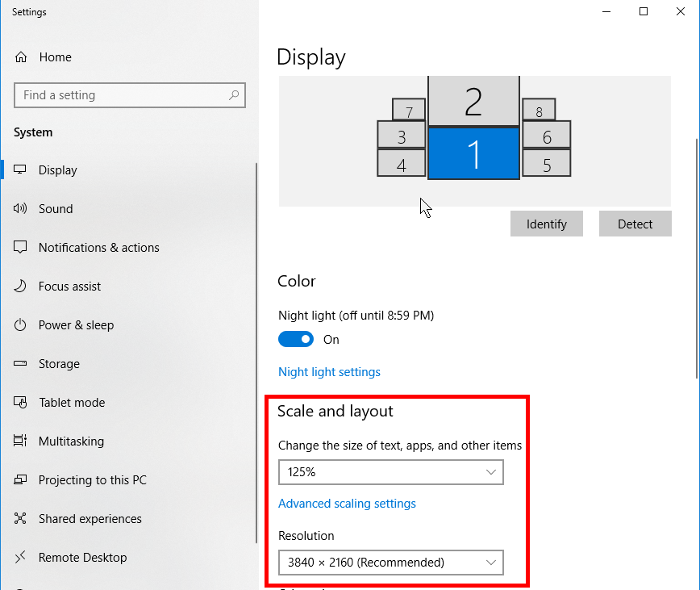Click the Storage drive icon
Viewport: 700px width, 590px height.
tap(21, 364)
